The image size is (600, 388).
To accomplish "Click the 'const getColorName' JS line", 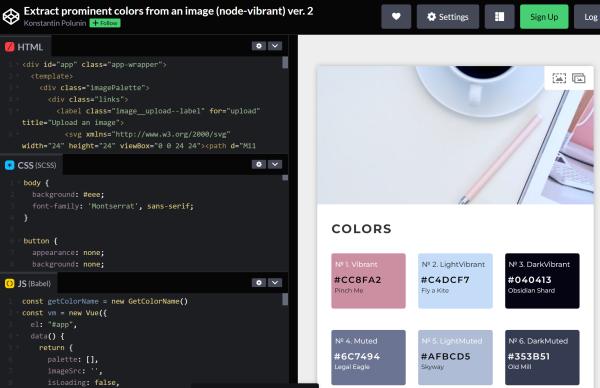I will 105,301.
